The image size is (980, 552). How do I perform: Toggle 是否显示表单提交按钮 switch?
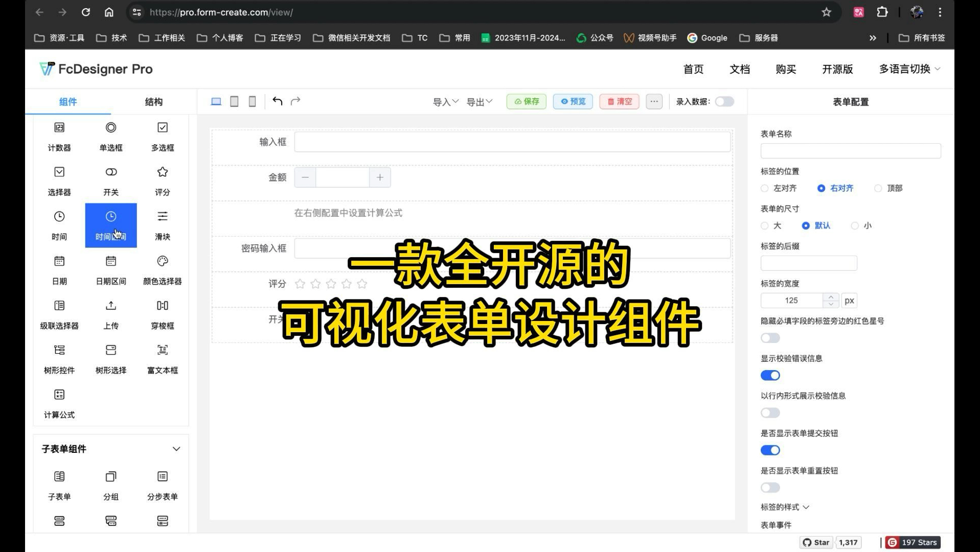pos(770,450)
